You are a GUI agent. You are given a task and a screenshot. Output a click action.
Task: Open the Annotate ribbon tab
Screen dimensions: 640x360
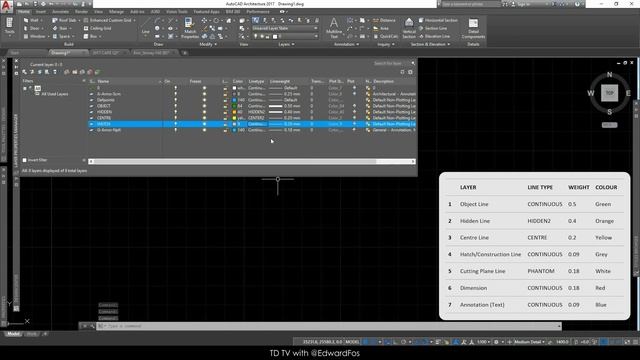tap(60, 12)
